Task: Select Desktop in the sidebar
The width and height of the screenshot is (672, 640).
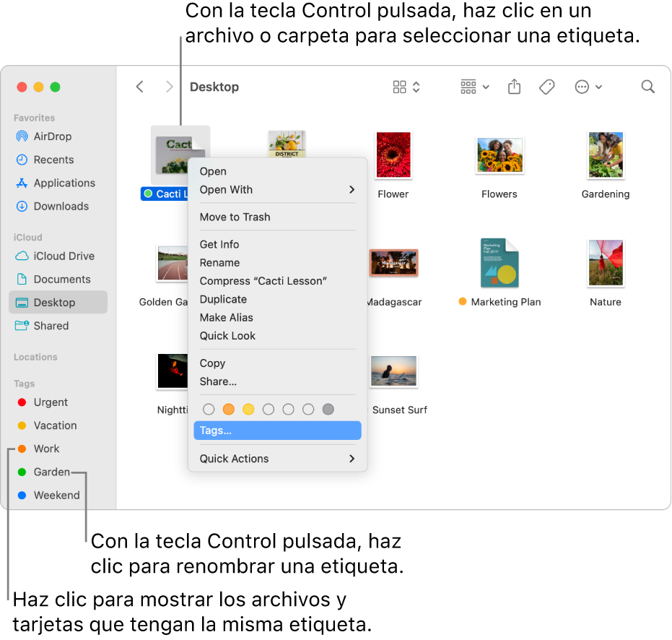Action: (x=58, y=303)
